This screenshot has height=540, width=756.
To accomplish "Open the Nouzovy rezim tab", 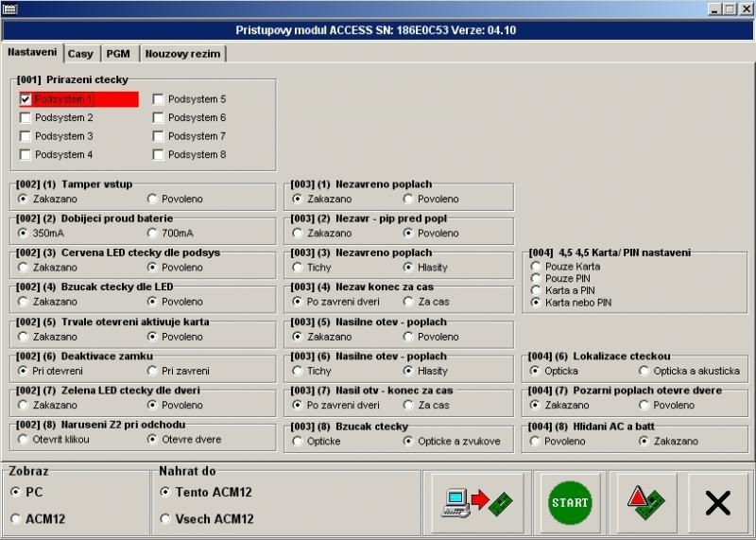I will tap(182, 54).
